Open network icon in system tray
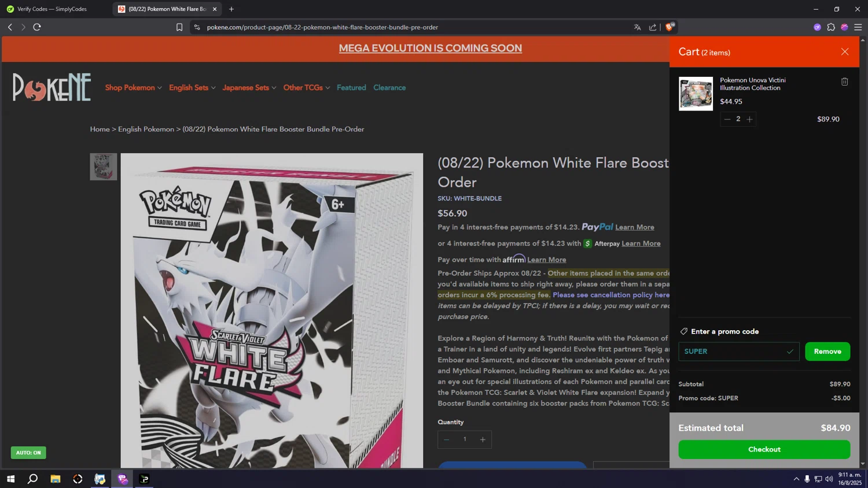This screenshot has width=868, height=488. 818,479
